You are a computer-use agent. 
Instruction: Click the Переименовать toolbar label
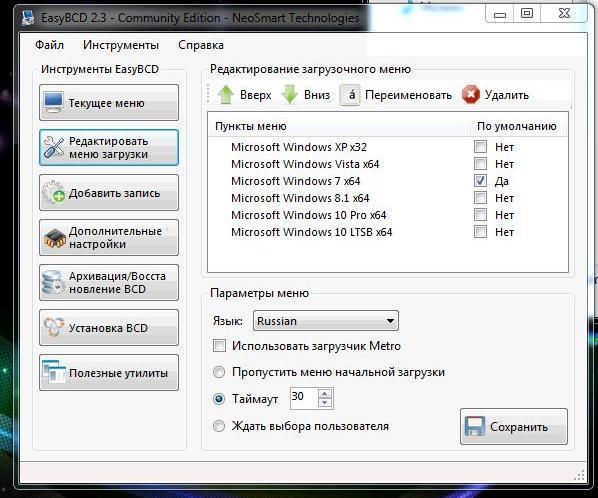click(x=408, y=95)
